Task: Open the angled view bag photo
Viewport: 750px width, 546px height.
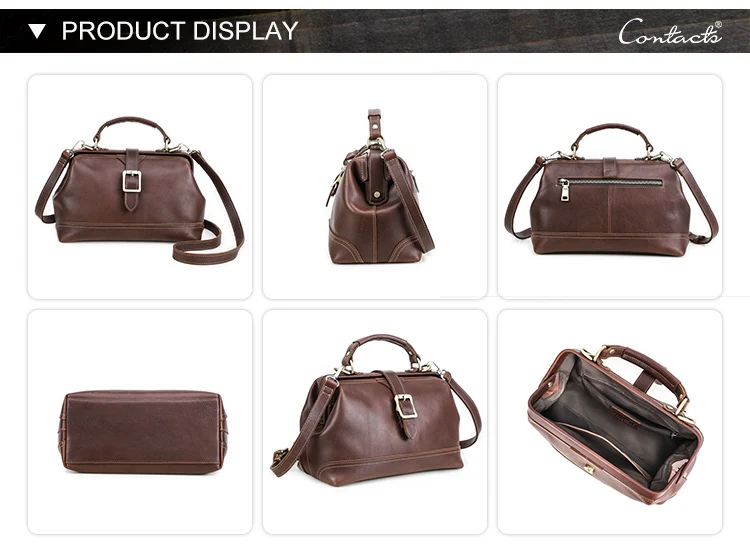Action: tap(375, 422)
